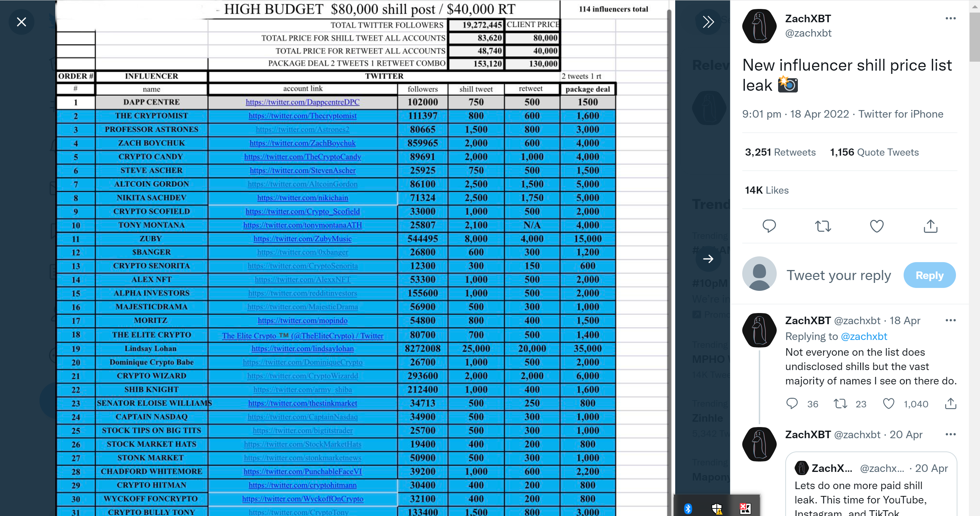The width and height of the screenshot is (980, 516).
Task: Collapse the tweet sidebar with double-chevron icon
Action: coord(708,22)
